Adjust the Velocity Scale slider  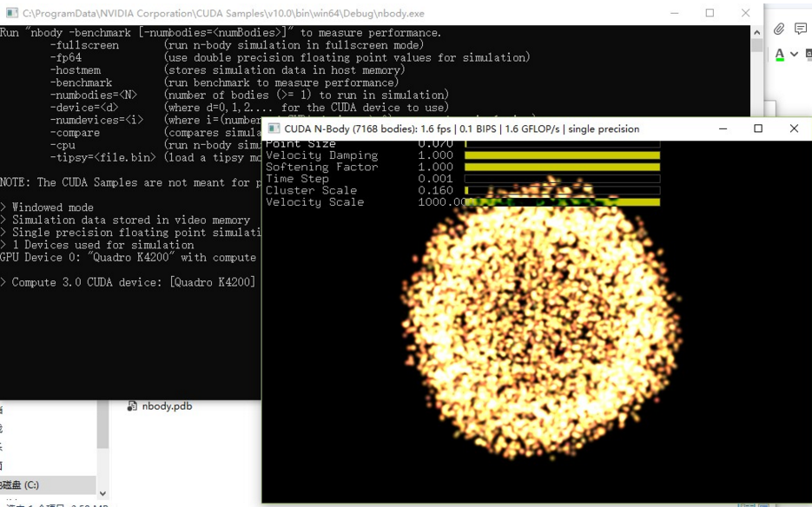563,202
